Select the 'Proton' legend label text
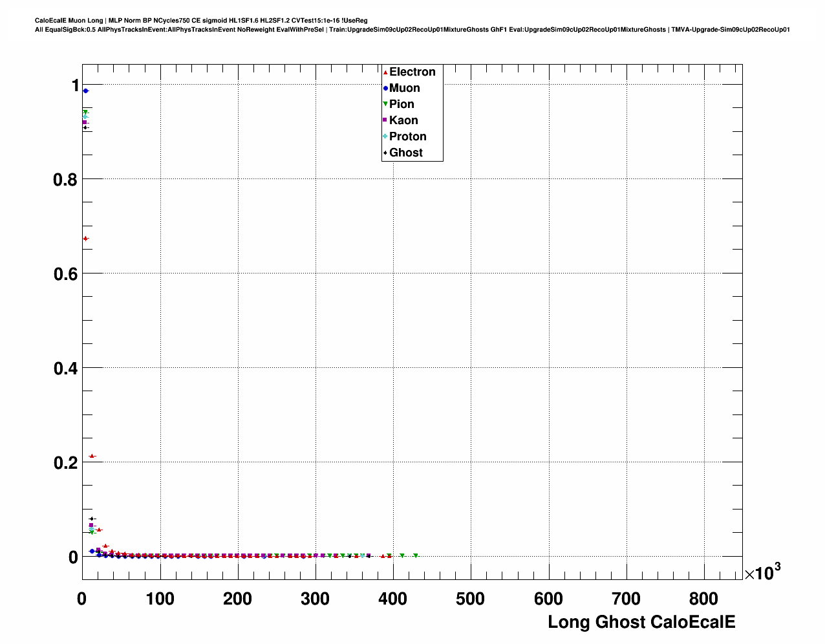Image resolution: width=825 pixels, height=644 pixels. [408, 137]
